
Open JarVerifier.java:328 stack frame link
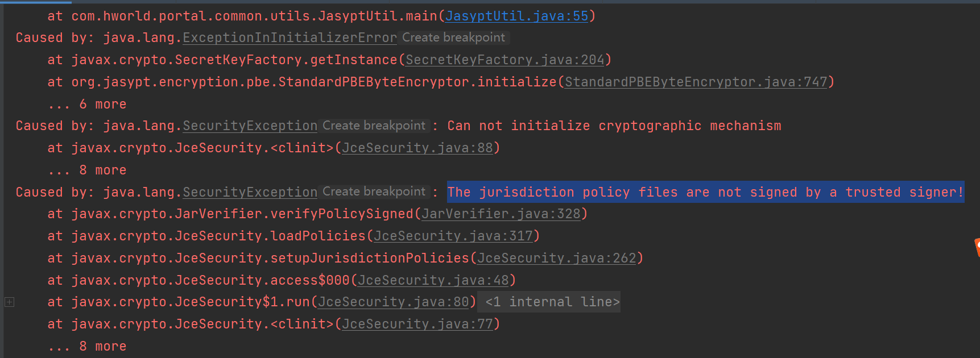[501, 214]
